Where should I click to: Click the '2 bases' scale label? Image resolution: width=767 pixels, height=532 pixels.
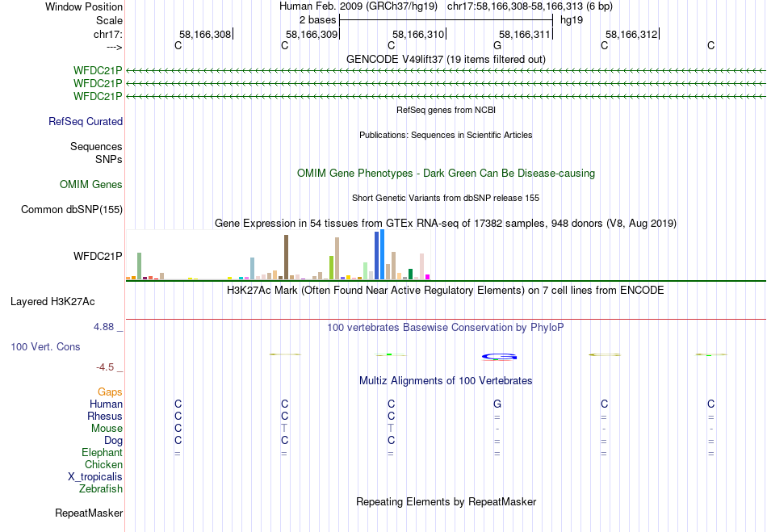[x=317, y=20]
